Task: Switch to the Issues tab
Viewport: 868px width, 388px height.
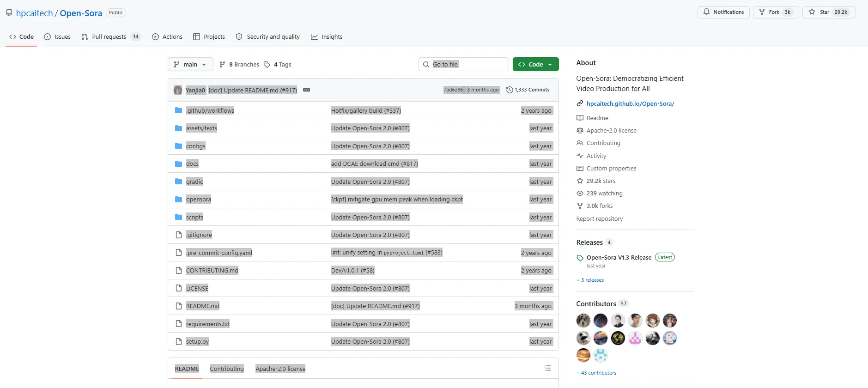Action: click(57, 37)
